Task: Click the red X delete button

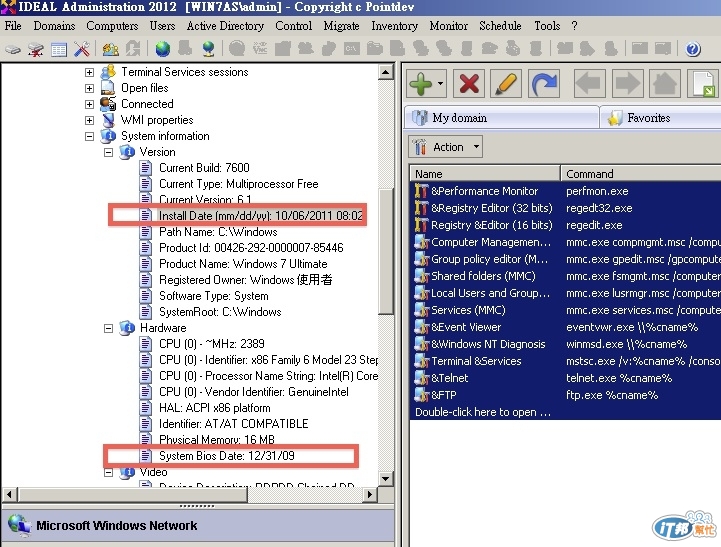Action: click(x=469, y=84)
